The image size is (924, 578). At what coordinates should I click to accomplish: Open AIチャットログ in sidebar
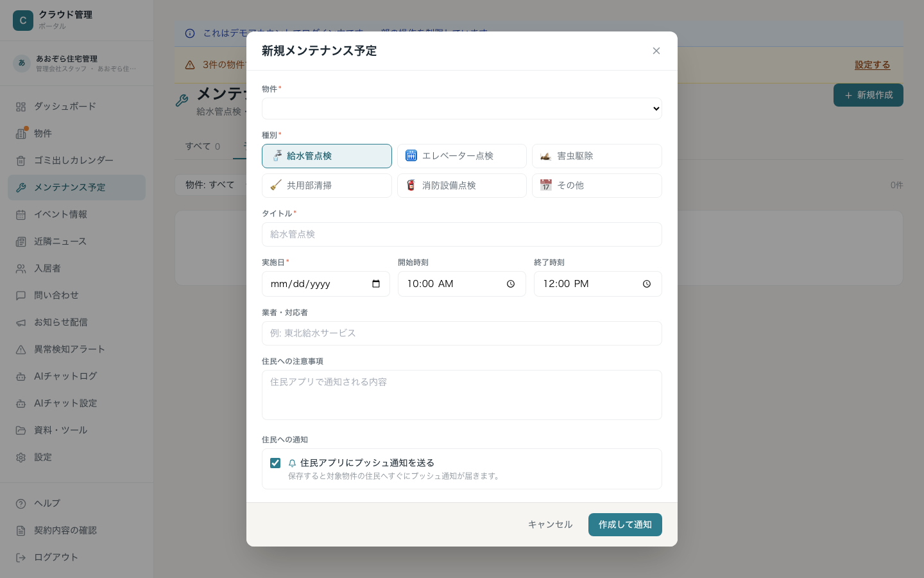[76, 376]
